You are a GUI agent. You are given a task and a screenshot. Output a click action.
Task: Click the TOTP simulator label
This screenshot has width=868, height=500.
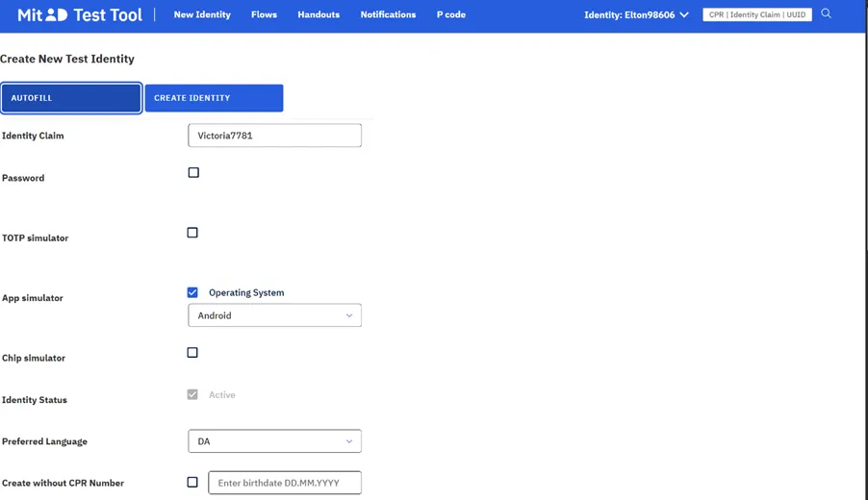coord(35,237)
